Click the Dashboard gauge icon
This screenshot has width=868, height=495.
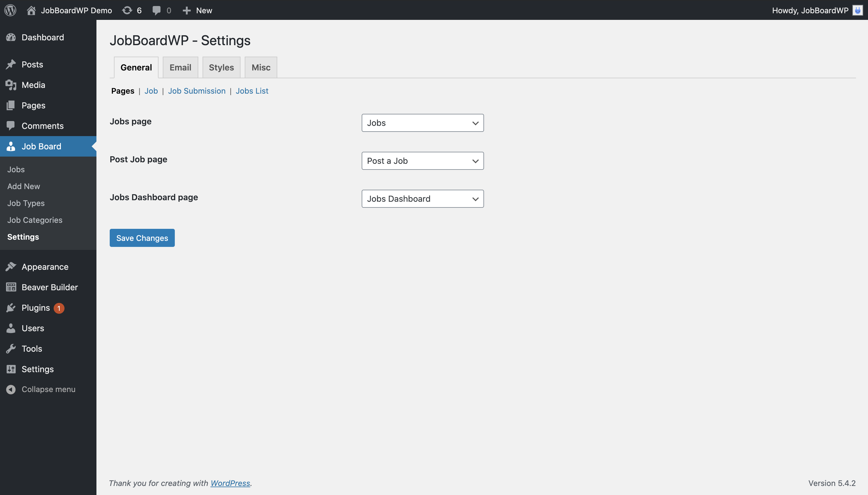point(11,37)
